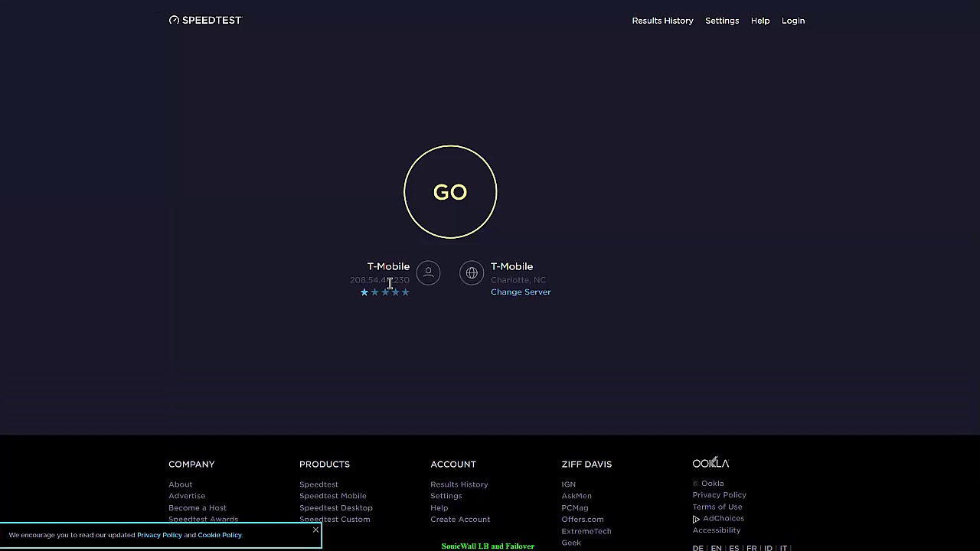
Task: Select the Charlotte, NC server location
Action: coord(518,279)
